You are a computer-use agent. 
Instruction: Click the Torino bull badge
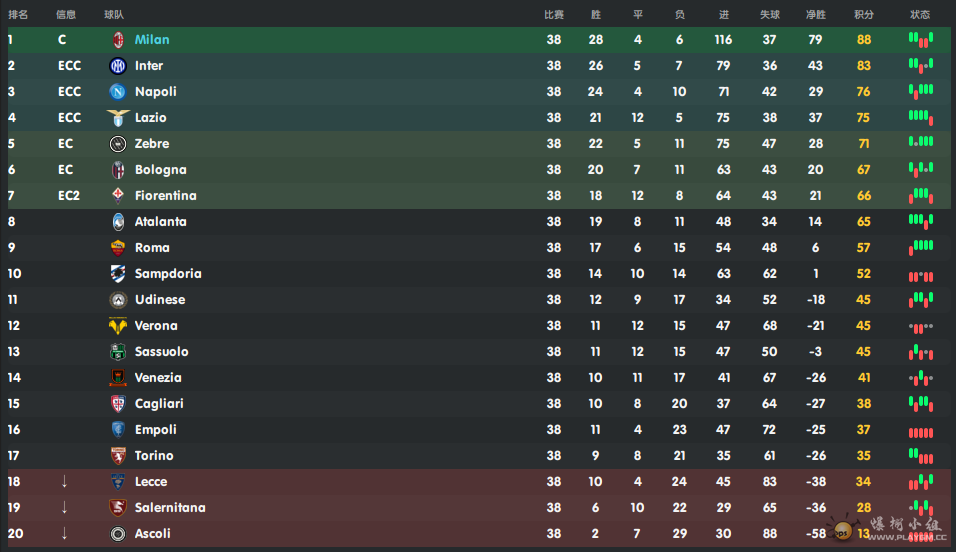[118, 456]
